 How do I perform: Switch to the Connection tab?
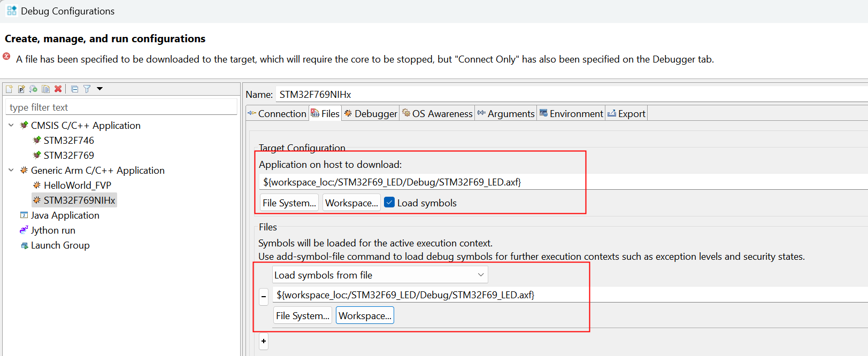point(277,113)
